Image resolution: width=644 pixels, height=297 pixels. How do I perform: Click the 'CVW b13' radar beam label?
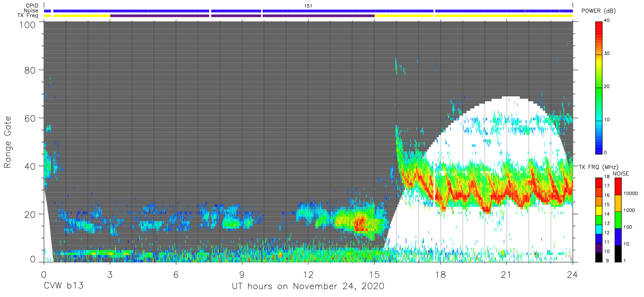(63, 287)
